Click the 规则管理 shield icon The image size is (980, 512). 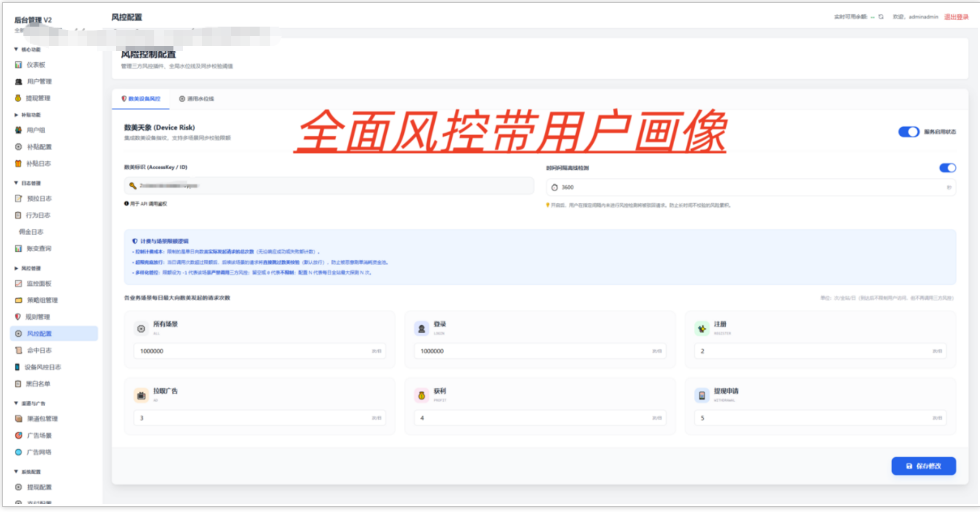(x=18, y=317)
